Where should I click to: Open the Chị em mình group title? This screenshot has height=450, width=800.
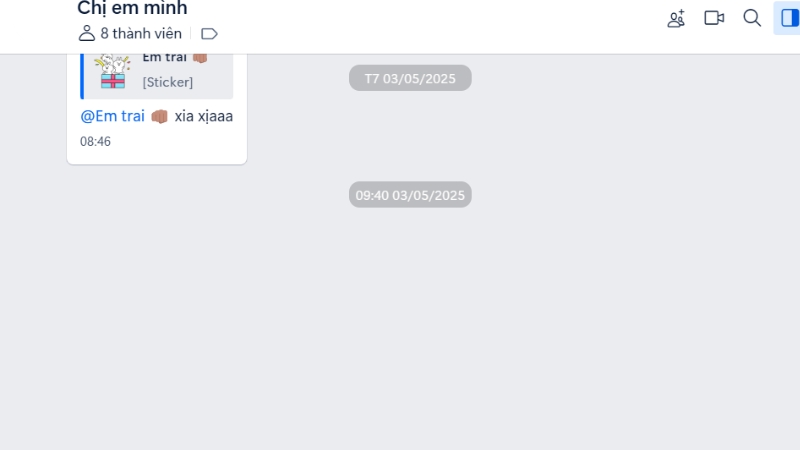[132, 8]
